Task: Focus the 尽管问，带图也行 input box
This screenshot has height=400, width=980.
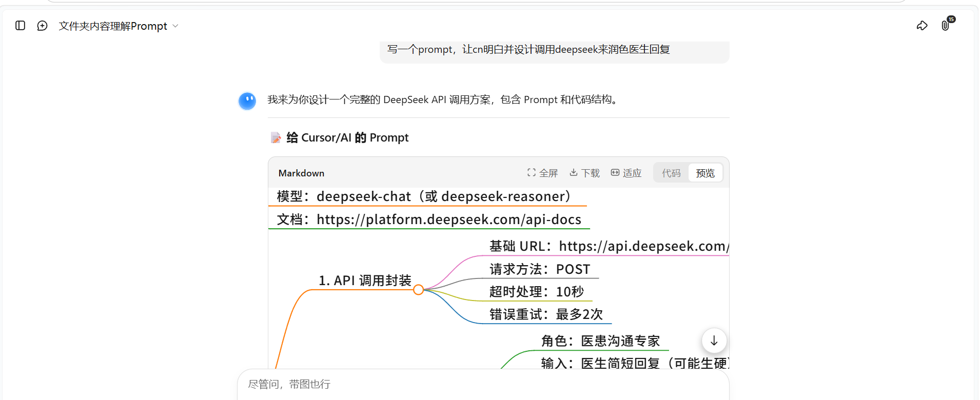Action: click(x=483, y=384)
